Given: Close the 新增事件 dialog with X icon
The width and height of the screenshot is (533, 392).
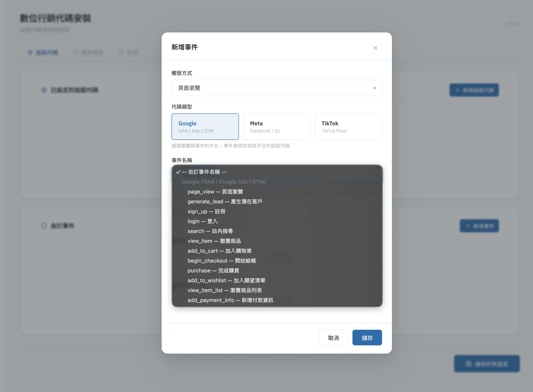Looking at the screenshot, I should 375,48.
